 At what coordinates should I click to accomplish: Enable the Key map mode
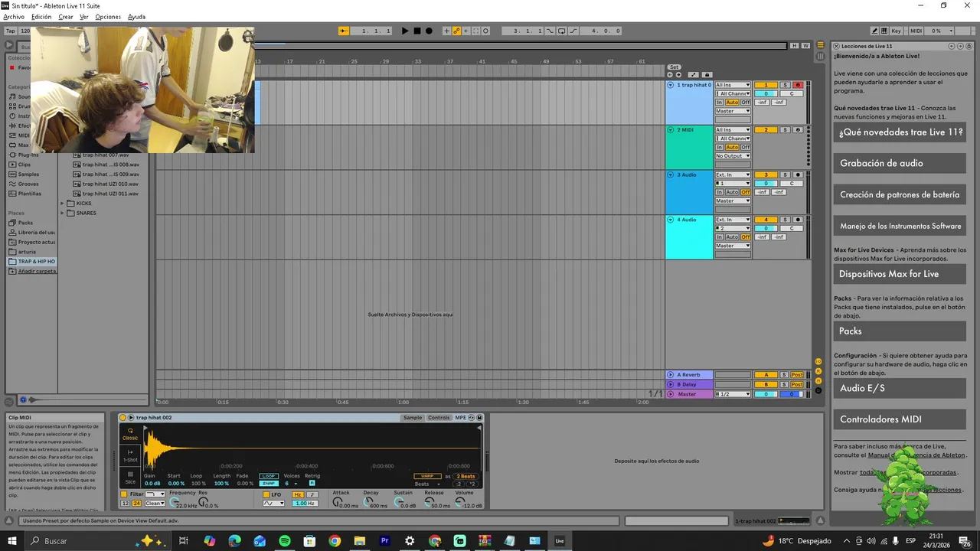click(897, 31)
